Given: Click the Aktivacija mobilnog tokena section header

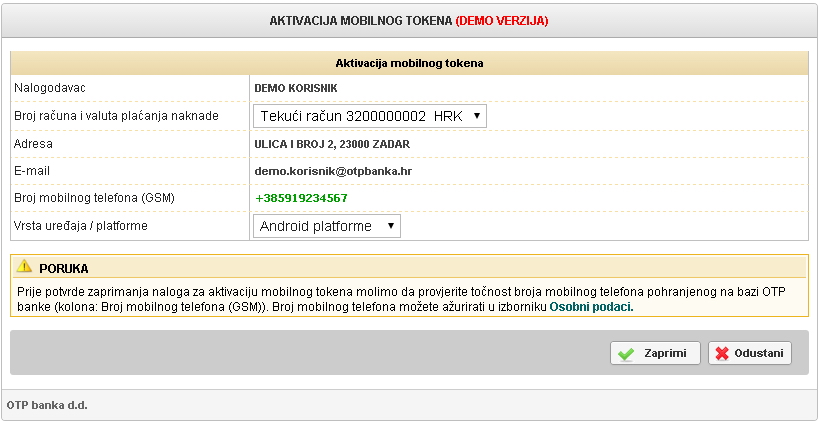Looking at the screenshot, I should pyautogui.click(x=409, y=62).
